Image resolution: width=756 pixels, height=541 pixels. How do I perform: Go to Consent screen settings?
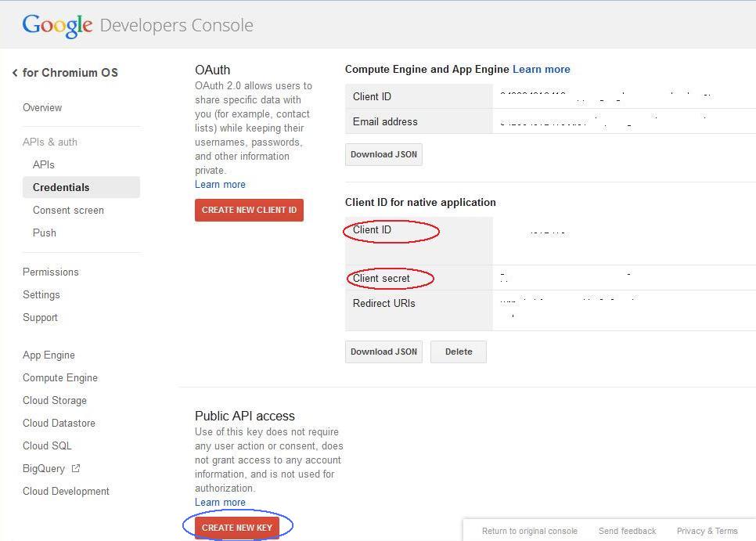coord(68,210)
